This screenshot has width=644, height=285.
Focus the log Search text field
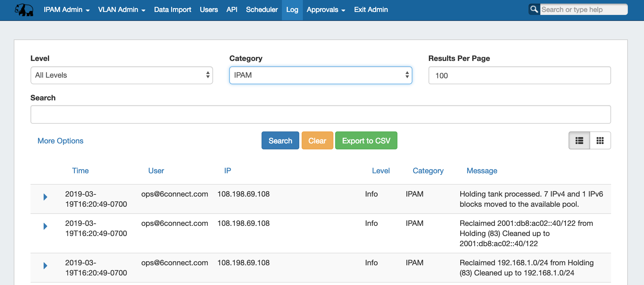(x=321, y=114)
